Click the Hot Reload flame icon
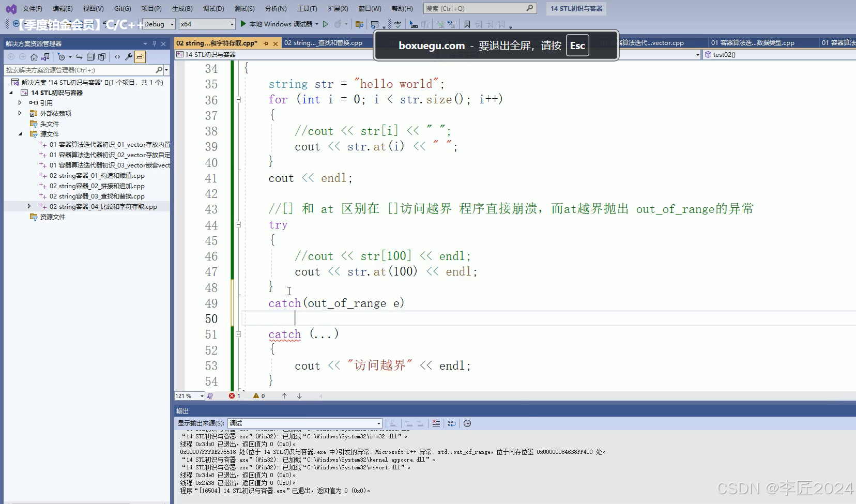 click(x=338, y=24)
